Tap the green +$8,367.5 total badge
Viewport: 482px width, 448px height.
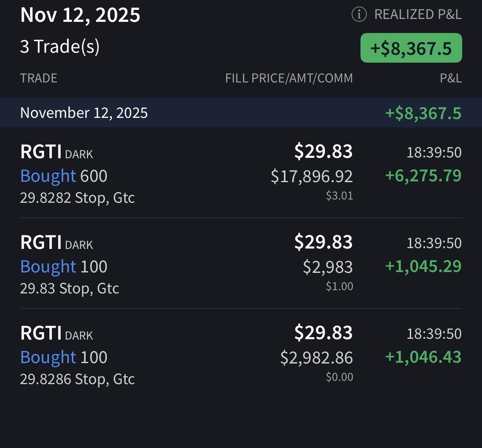(411, 48)
